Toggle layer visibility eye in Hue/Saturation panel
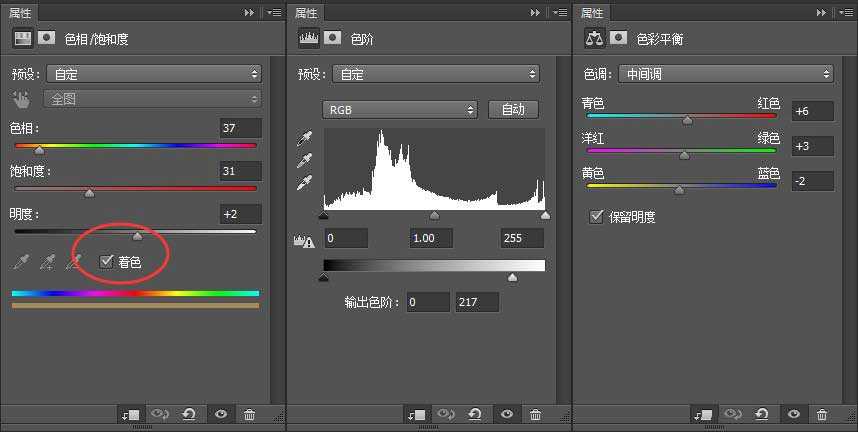858x432 pixels. pos(221,414)
